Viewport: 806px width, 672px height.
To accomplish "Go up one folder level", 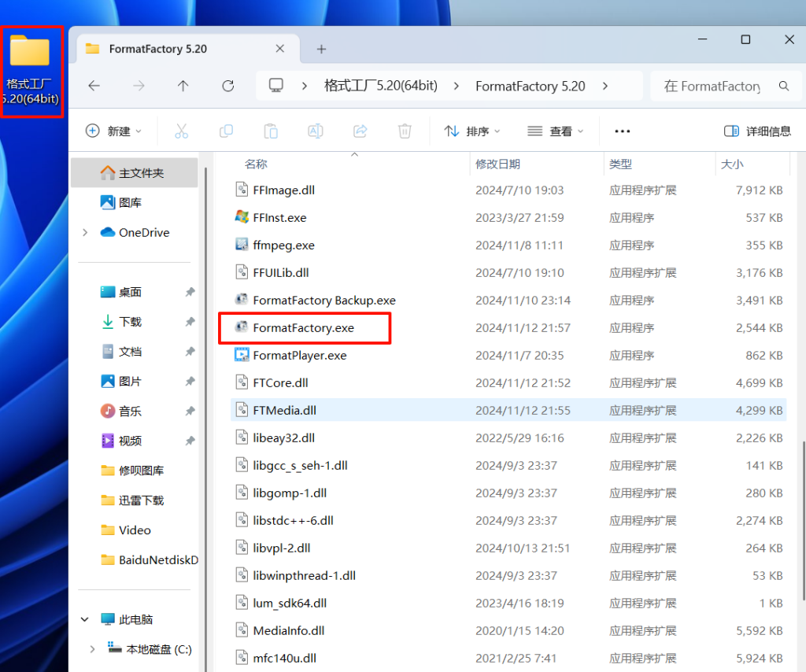I will [183, 86].
